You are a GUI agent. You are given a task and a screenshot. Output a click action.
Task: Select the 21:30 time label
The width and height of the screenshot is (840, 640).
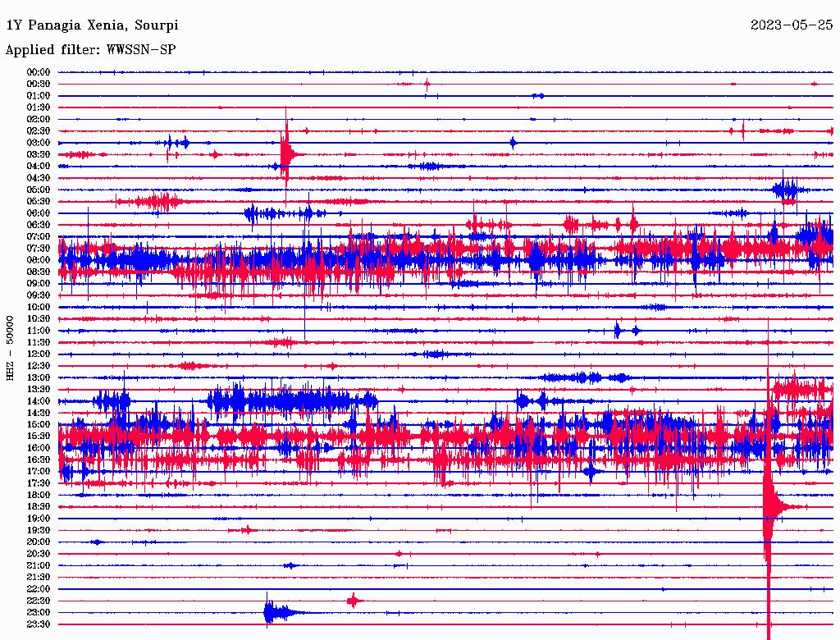click(39, 578)
